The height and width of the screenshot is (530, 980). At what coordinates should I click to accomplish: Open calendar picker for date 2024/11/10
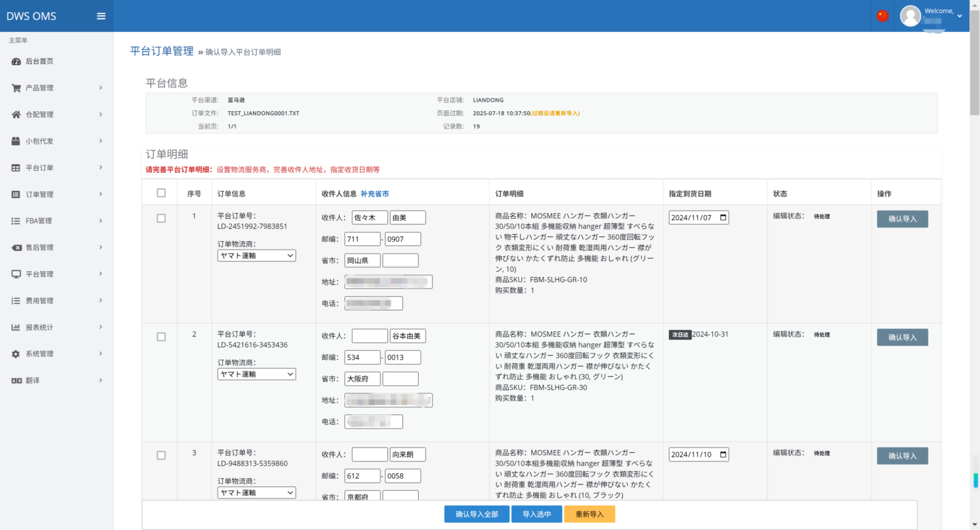[x=723, y=454]
